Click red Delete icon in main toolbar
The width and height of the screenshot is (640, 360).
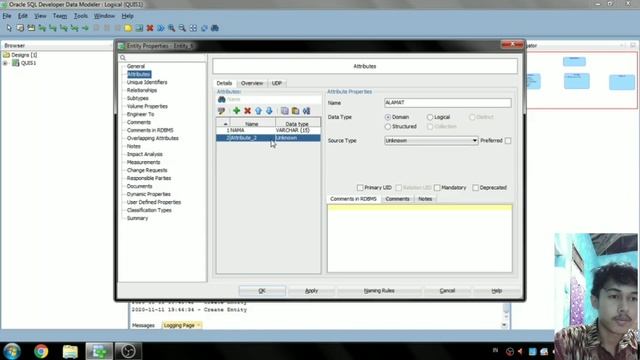150,28
